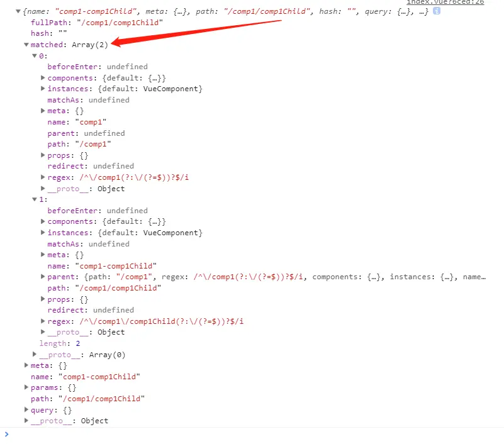The image size is (504, 444).
Task: Expand the parent object in item 1
Action: (43, 277)
